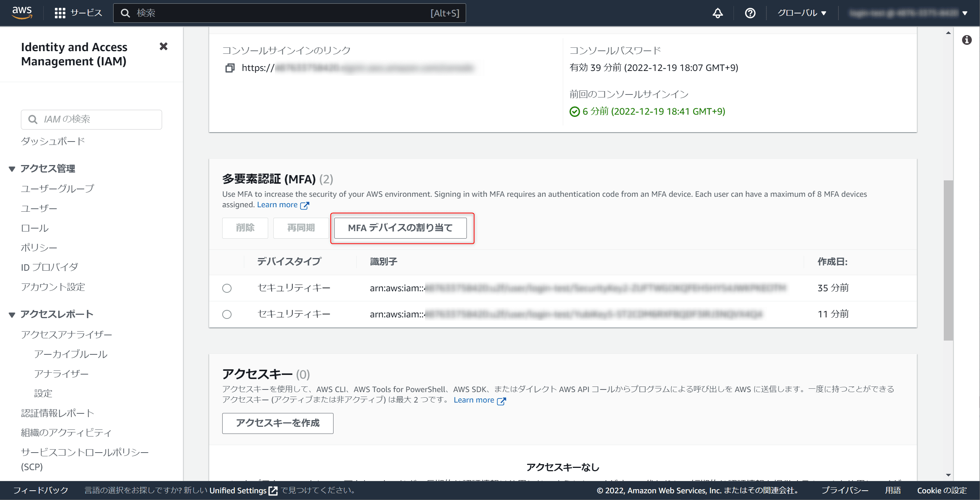Viewport: 980px width, 500px height.
Task: Open ID プロバイダ page
Action: pos(49,267)
